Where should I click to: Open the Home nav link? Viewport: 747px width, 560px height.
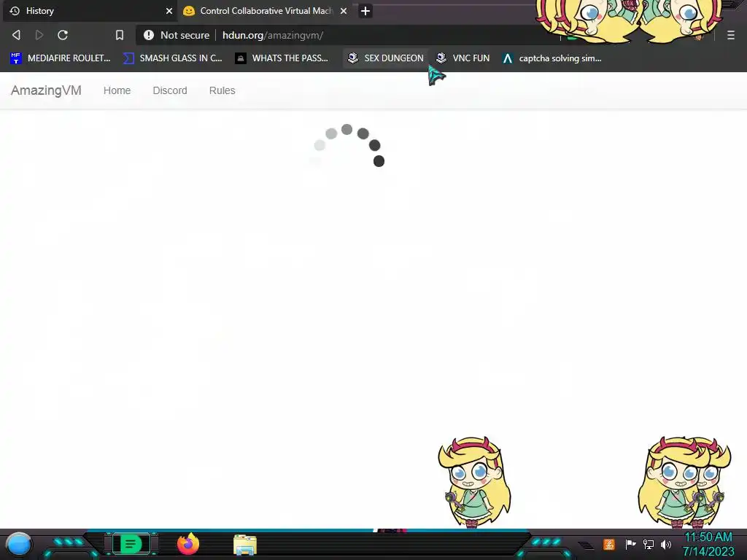117,90
